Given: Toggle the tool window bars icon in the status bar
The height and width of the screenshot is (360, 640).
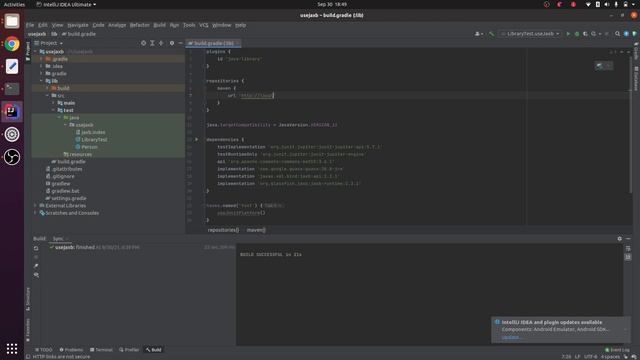Looking at the screenshot, I should point(28,356).
